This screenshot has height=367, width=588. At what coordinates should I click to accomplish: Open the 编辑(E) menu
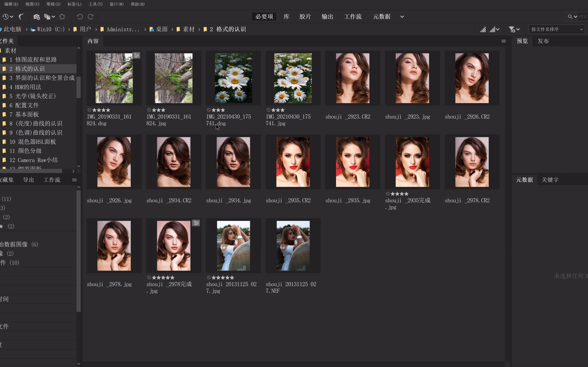11,4
